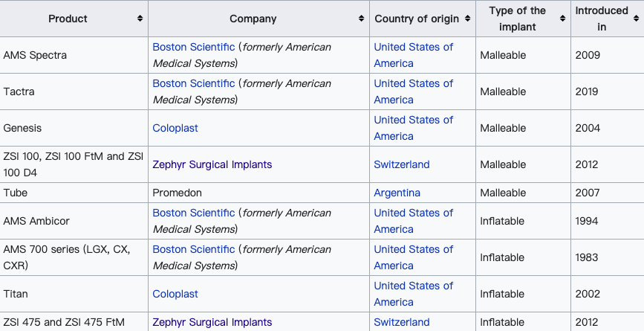Open the Argentina country link

coord(397,193)
